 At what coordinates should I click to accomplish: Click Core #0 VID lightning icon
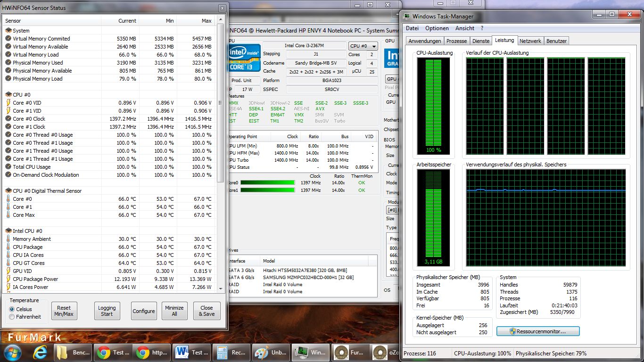pyautogui.click(x=8, y=103)
